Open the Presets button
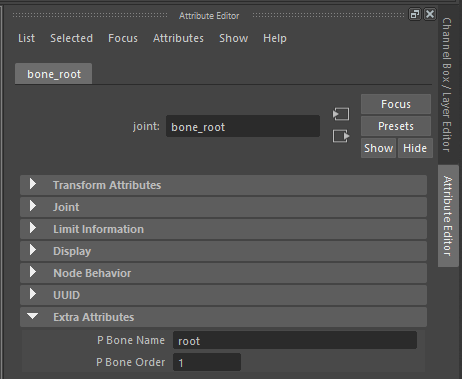Viewport: 462px width, 379px height. (x=396, y=126)
